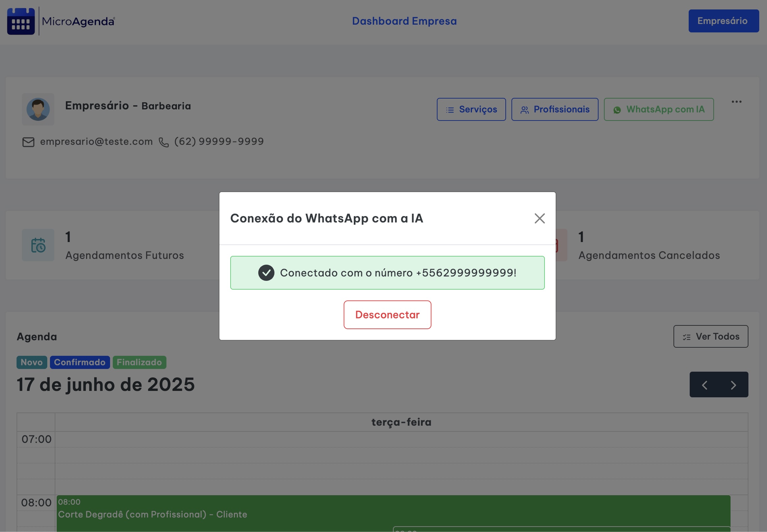Click the phone number (62) 99999-9999
The width and height of the screenshot is (767, 532).
pyautogui.click(x=219, y=141)
